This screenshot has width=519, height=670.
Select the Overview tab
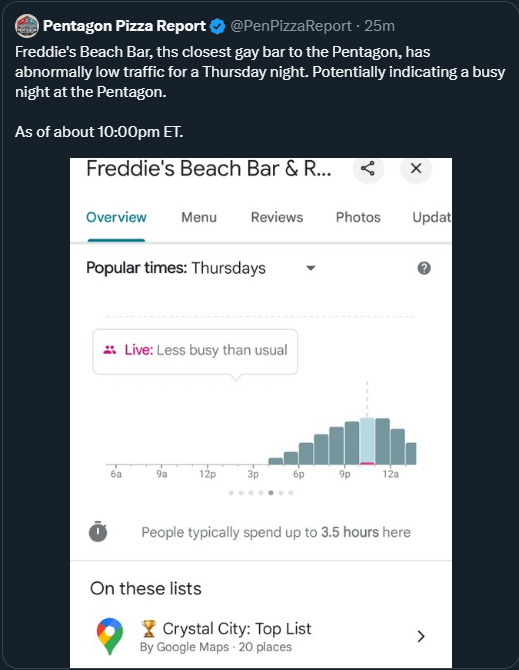pyautogui.click(x=116, y=217)
